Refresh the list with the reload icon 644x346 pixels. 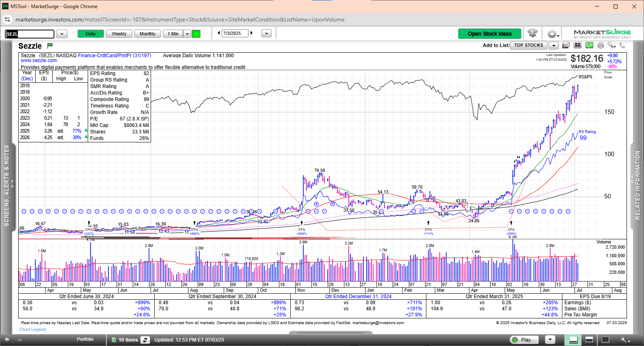click(x=145, y=340)
